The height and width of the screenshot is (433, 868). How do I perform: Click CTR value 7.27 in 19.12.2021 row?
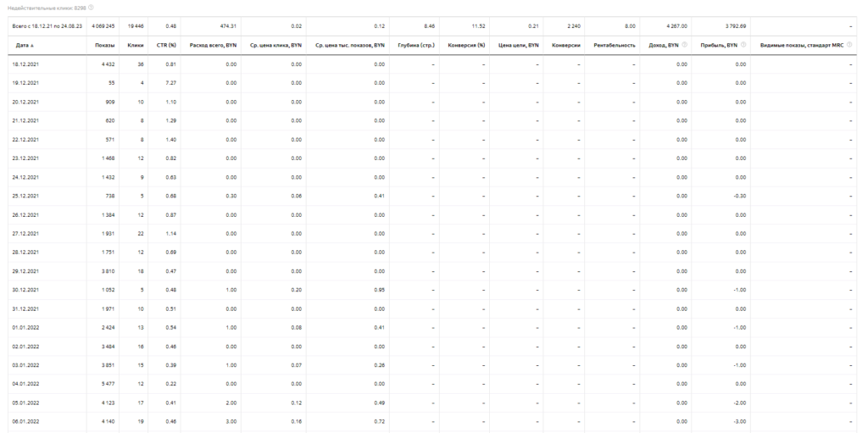tap(171, 83)
